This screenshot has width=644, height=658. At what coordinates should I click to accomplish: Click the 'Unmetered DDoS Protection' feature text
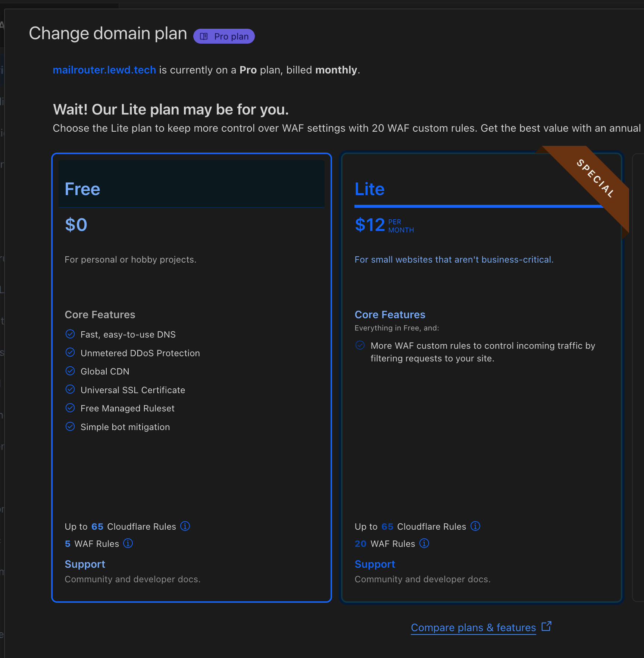pos(140,353)
